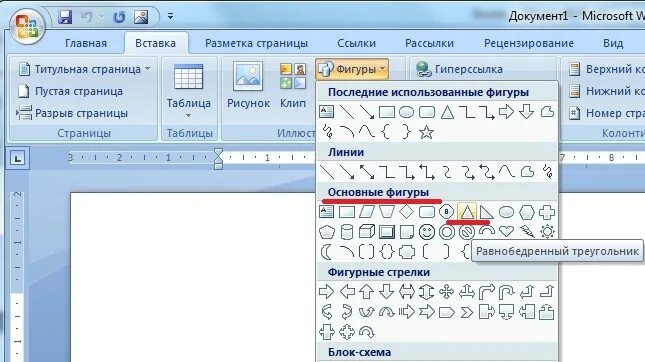Select hexagon in Основные фигуры
The width and height of the screenshot is (645, 362).
527,212
